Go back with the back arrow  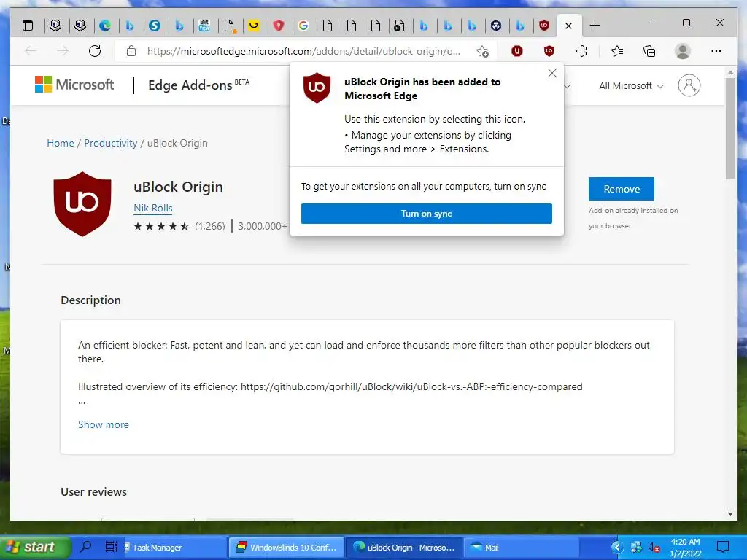pos(31,51)
